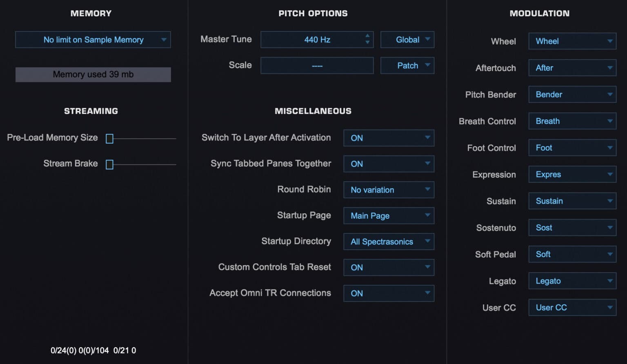This screenshot has height=364, width=627.
Task: Adjust the Pre-Load Memory Size slider
Action: click(109, 139)
